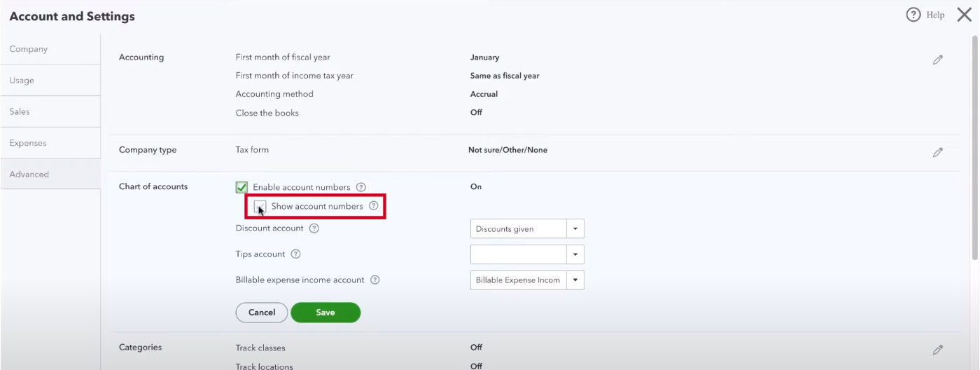The height and width of the screenshot is (370, 980).
Task: Open the Categories section pencil edit icon
Action: click(x=938, y=350)
